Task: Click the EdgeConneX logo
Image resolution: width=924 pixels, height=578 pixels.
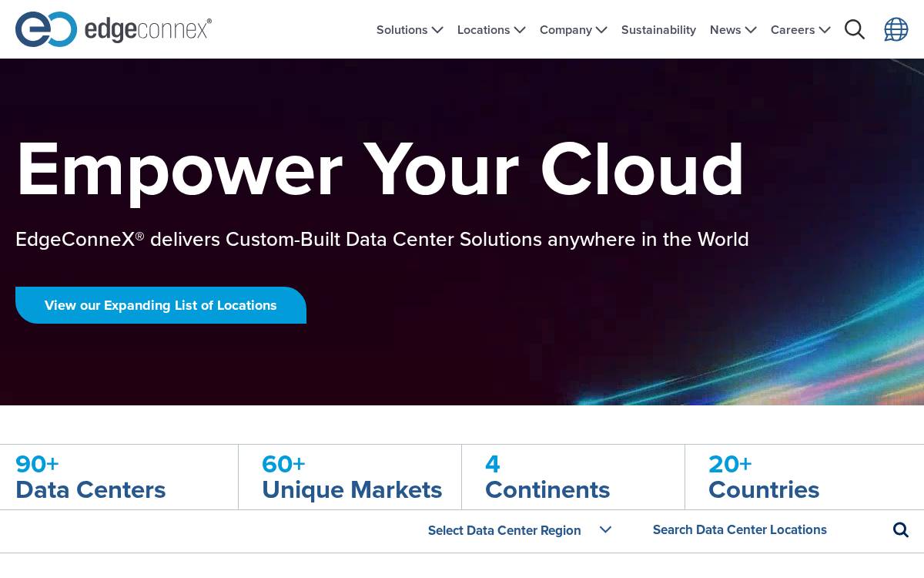Action: pos(113,29)
